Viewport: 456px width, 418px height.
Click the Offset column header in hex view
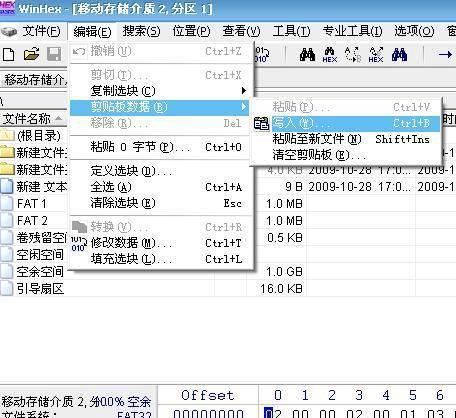coord(208,395)
